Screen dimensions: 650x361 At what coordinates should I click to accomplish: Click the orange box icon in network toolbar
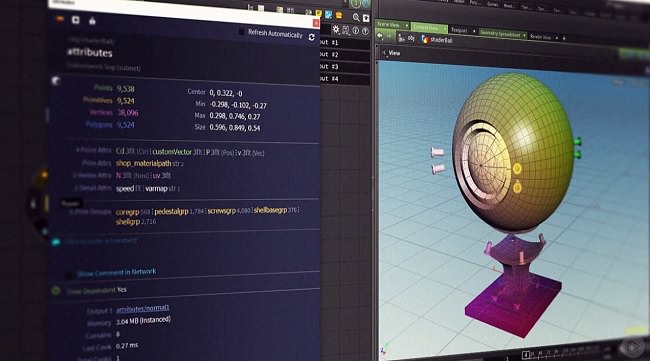click(x=339, y=15)
